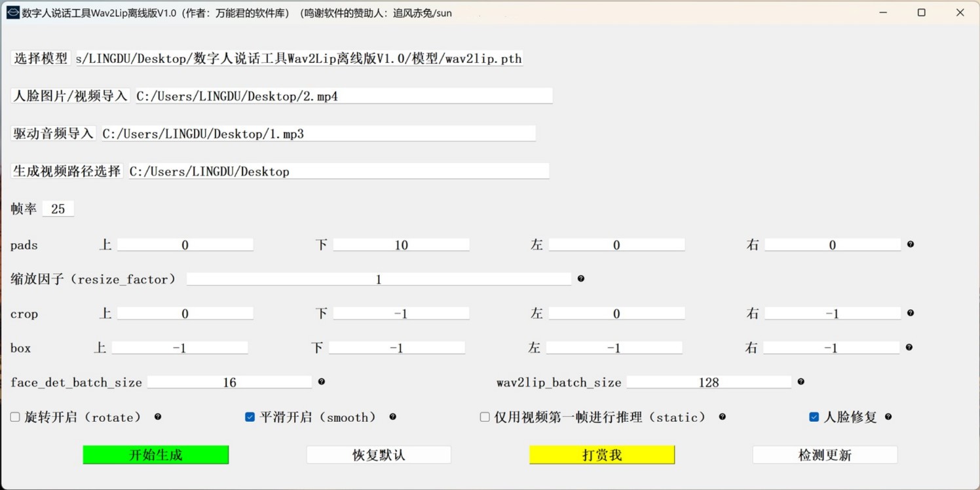Click the help icon beside pads row
The image size is (980, 490).
pos(911,244)
